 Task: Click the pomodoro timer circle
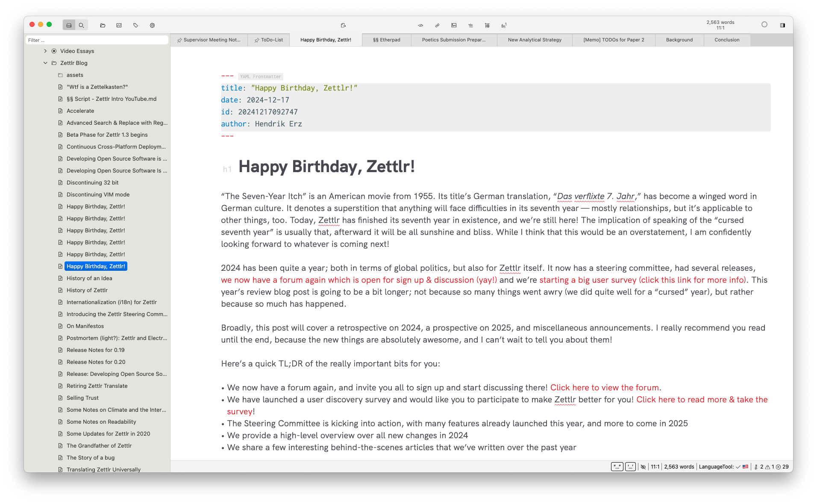pyautogui.click(x=764, y=25)
